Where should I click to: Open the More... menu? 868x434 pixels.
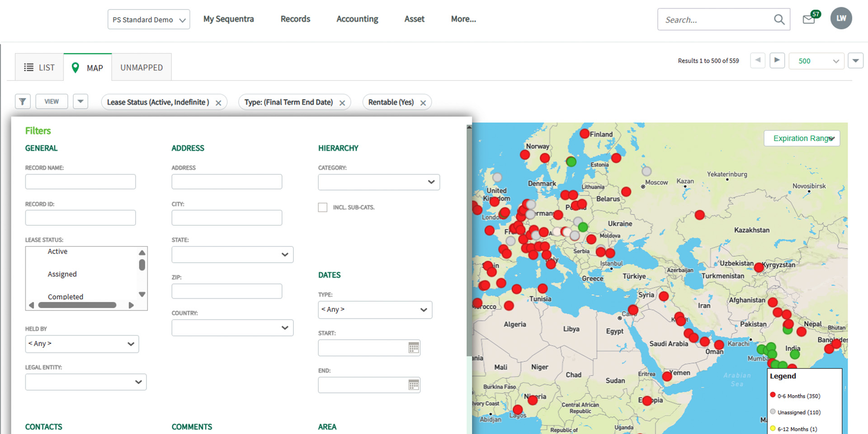point(463,19)
